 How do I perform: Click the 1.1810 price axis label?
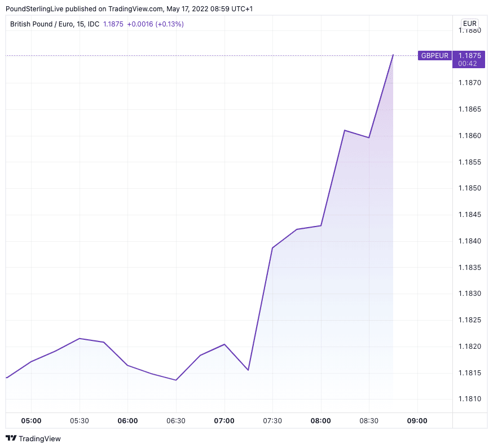tap(469, 399)
